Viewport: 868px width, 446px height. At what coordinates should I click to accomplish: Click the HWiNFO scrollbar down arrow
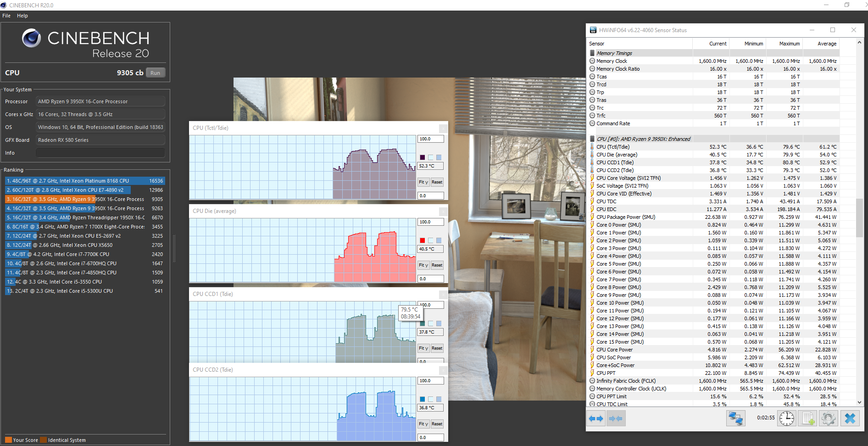pyautogui.click(x=859, y=402)
